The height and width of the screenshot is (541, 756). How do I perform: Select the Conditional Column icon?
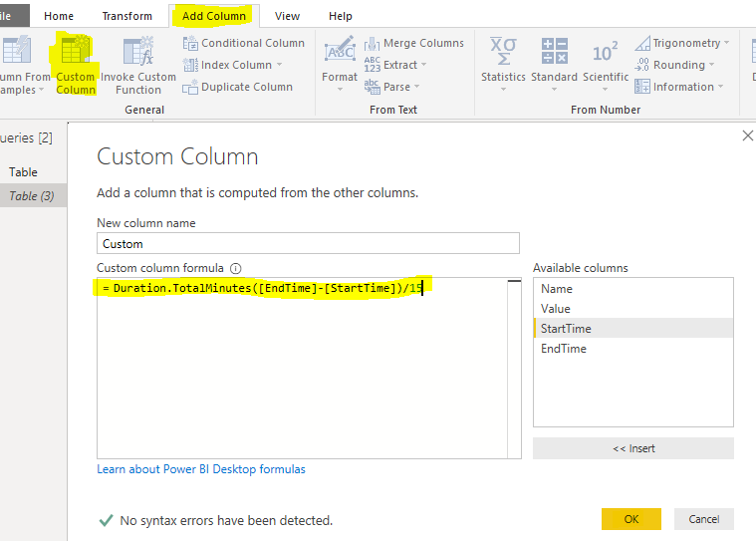(x=190, y=44)
